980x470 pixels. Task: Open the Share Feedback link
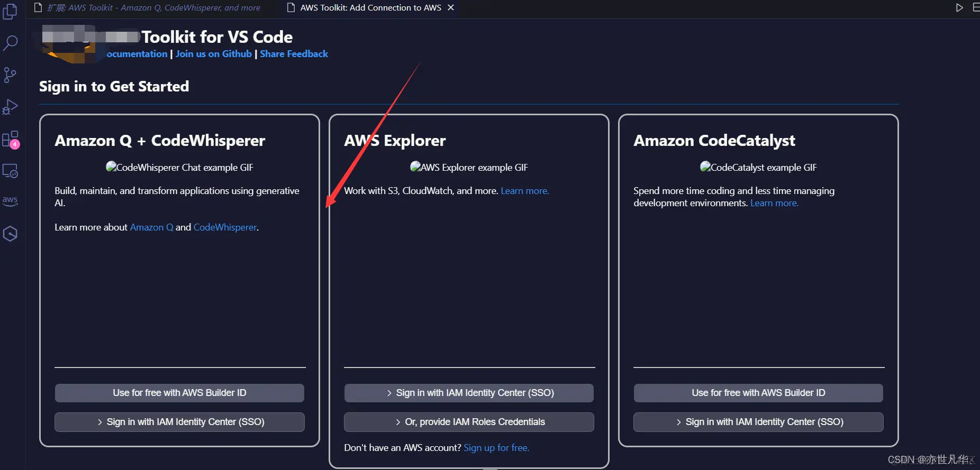click(294, 54)
